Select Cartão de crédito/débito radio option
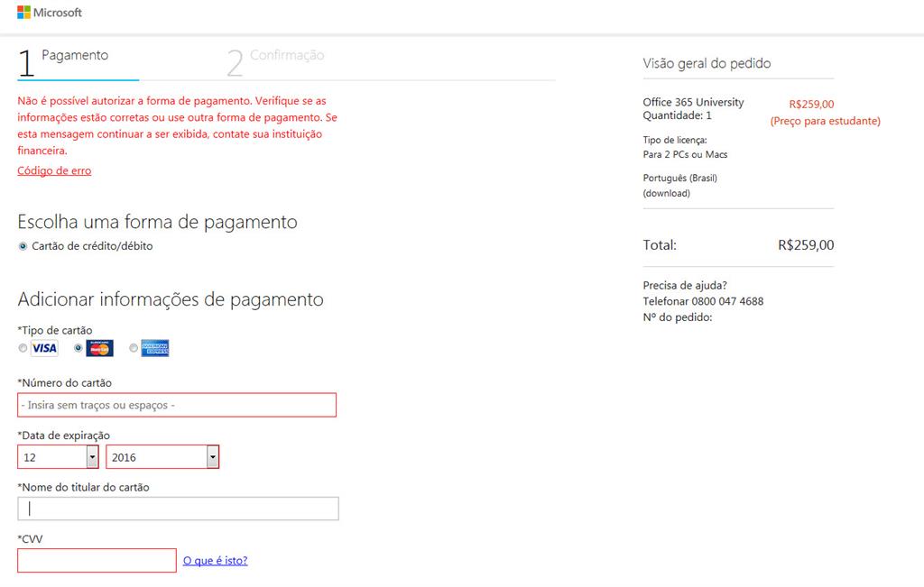924x587 pixels. pos(23,246)
